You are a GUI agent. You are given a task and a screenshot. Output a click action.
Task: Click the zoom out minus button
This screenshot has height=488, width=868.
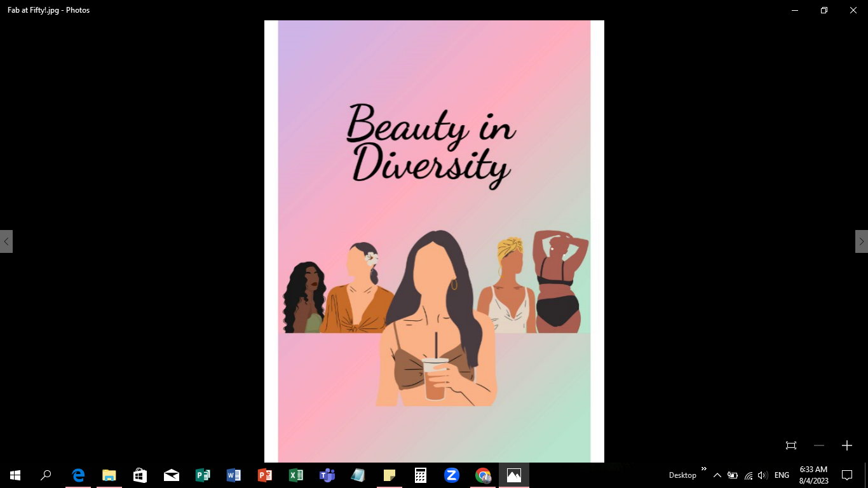[x=819, y=445]
